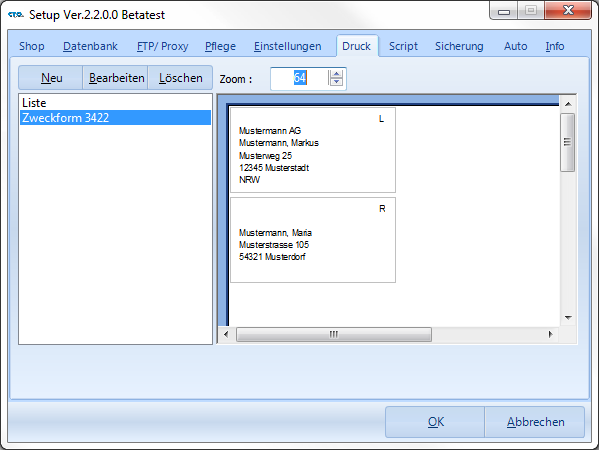Screen dimensions: 599x450
Task: Close the Setup window
Action: point(568,10)
